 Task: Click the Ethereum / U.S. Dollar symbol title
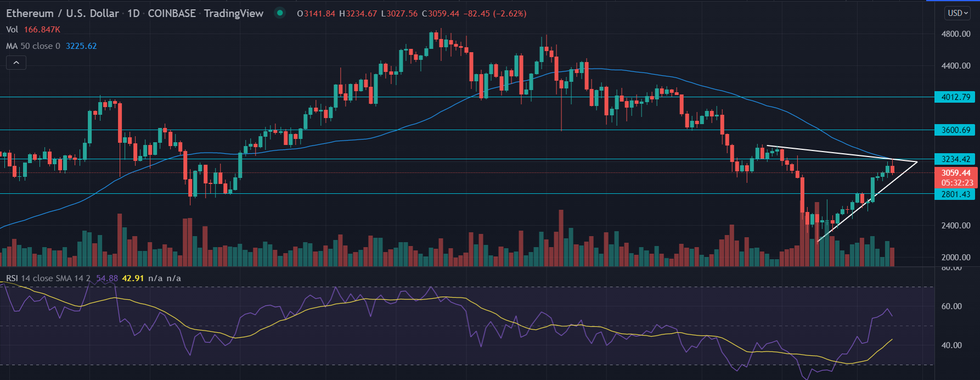click(x=62, y=13)
